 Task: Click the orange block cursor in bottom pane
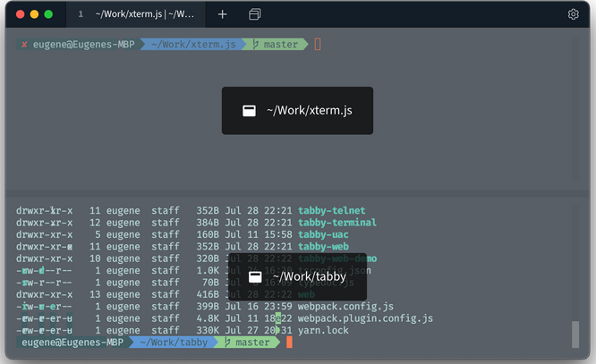coord(289,343)
